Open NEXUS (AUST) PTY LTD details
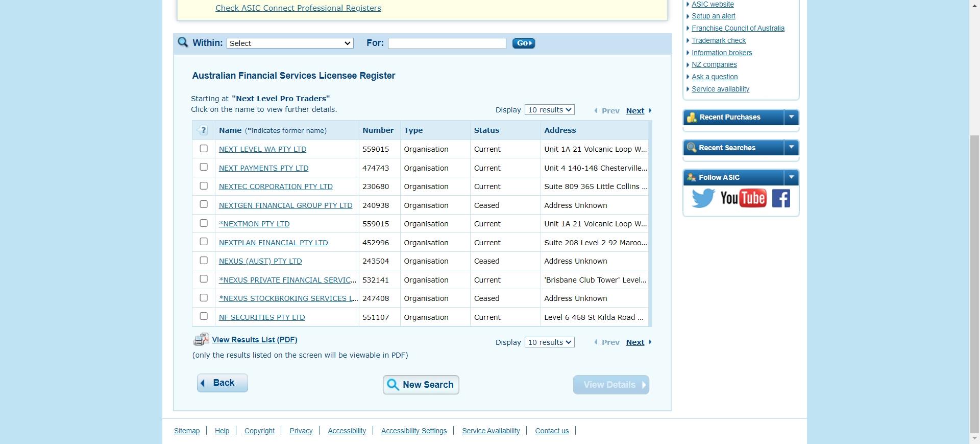 (x=260, y=261)
